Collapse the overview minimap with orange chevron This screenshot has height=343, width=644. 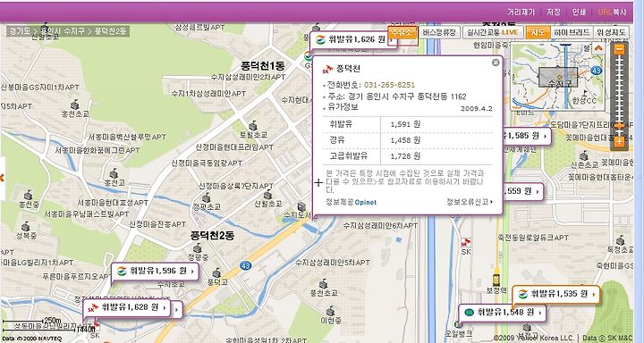598,48
